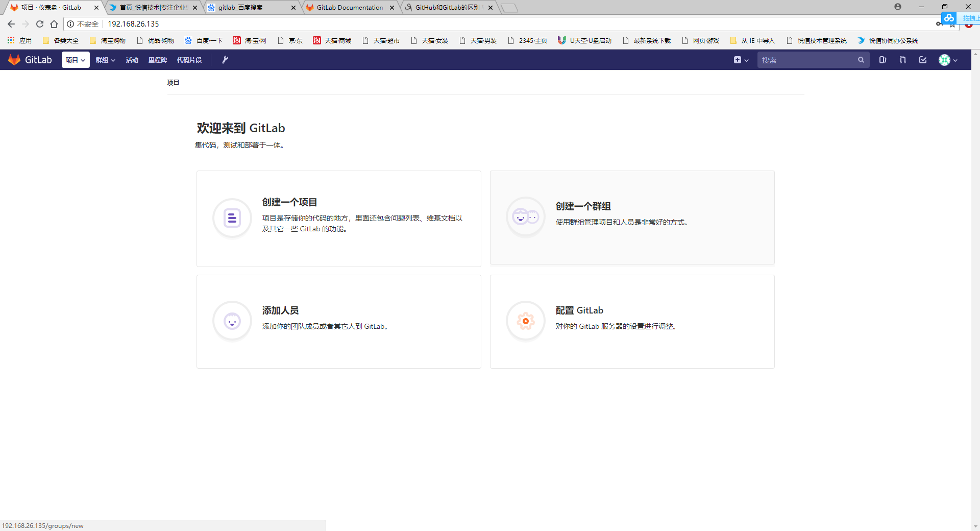980x531 pixels.
Task: Open the 京·东 bookmark
Action: (290, 40)
